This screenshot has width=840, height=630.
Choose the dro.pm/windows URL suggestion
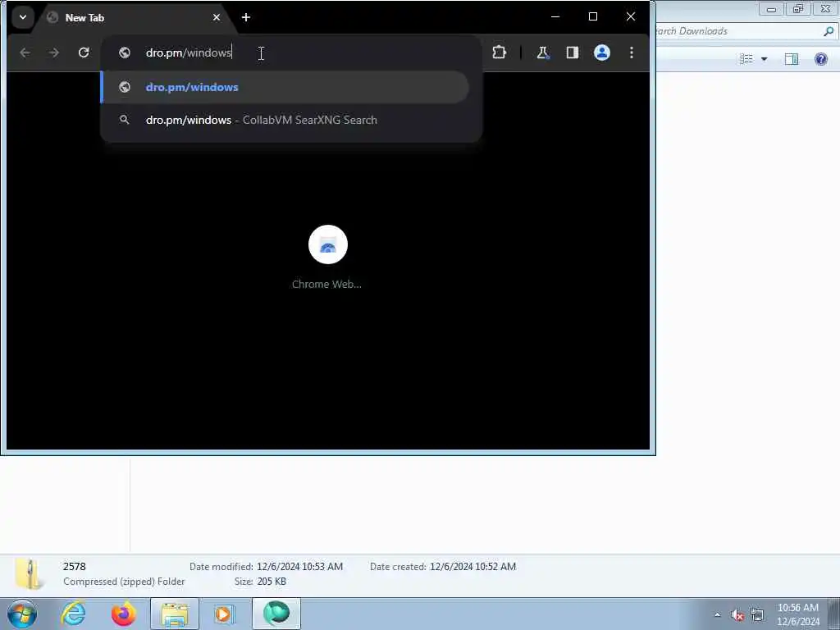pos(285,87)
